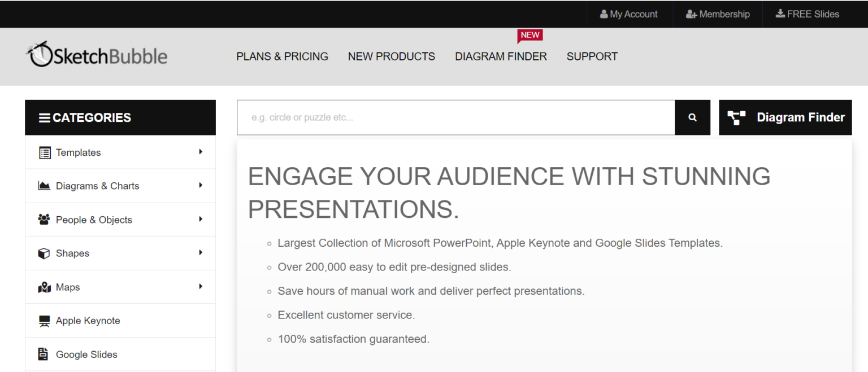Image resolution: width=868 pixels, height=372 pixels.
Task: Expand the Maps category arrow
Action: click(x=201, y=286)
